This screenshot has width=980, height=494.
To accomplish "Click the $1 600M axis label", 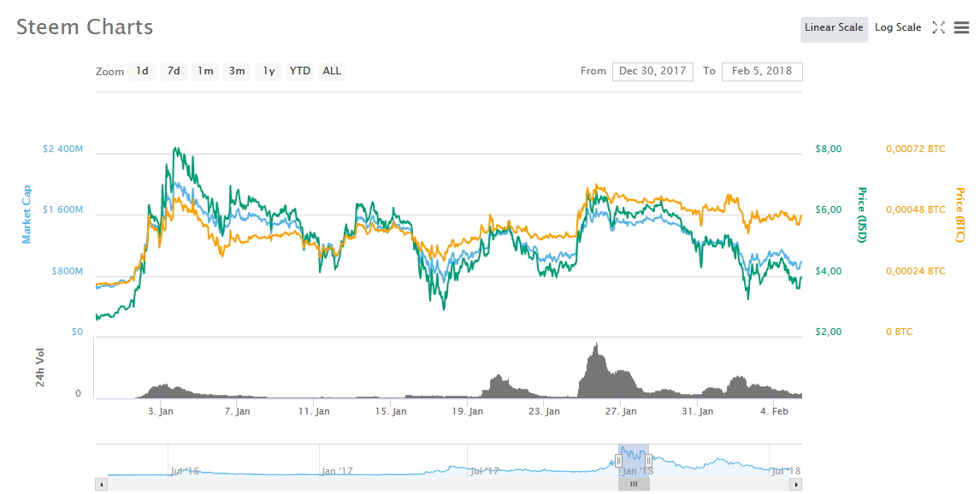I will 62,210.
